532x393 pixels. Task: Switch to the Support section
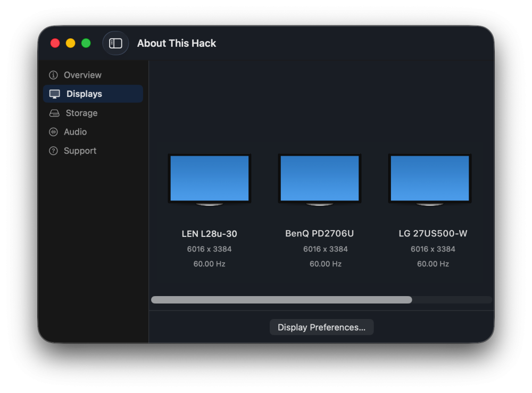pos(93,151)
